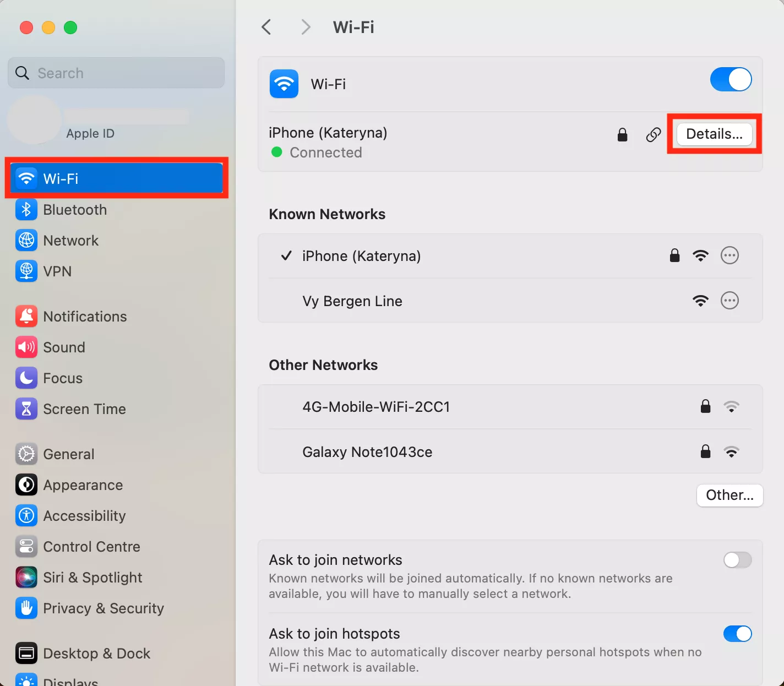The width and height of the screenshot is (784, 686).
Task: Turn off the main Wi-Fi switch
Action: pos(731,80)
